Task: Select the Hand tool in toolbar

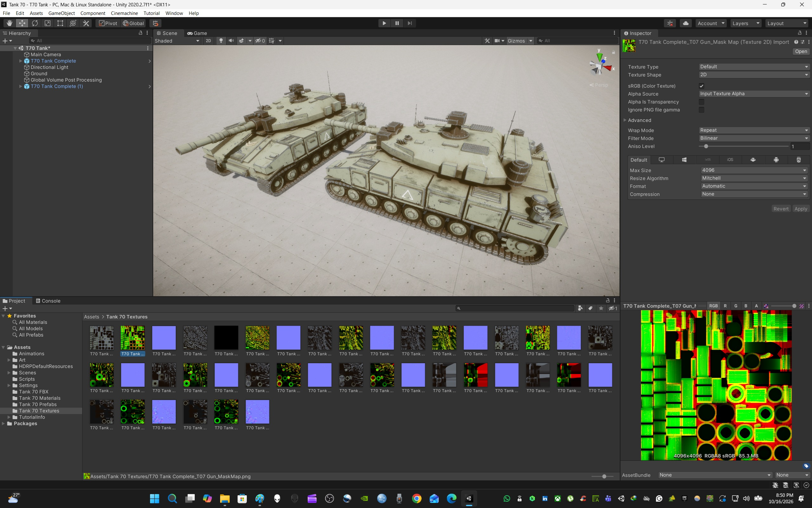Action: point(10,23)
